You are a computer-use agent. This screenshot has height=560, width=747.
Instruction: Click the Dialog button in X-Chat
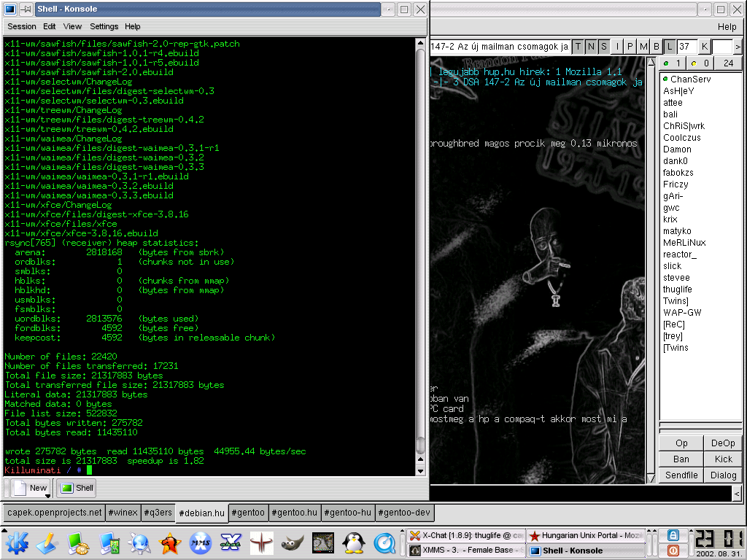pos(723,475)
